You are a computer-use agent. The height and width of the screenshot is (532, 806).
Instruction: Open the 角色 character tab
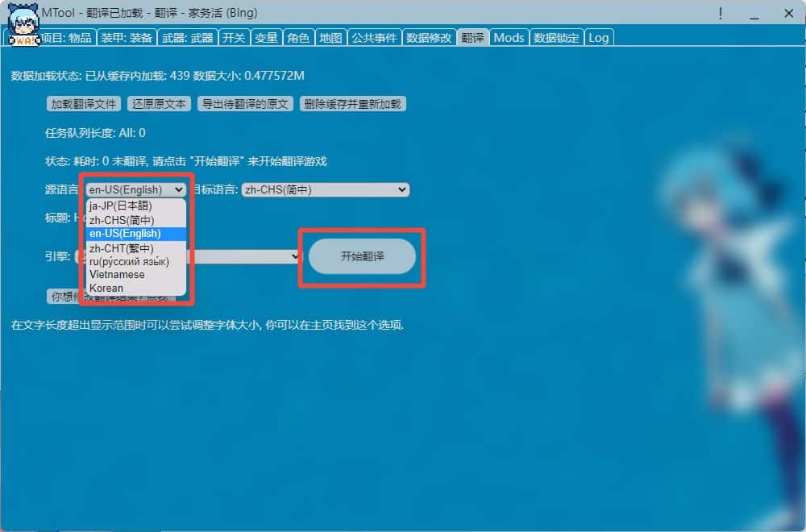pyautogui.click(x=298, y=37)
